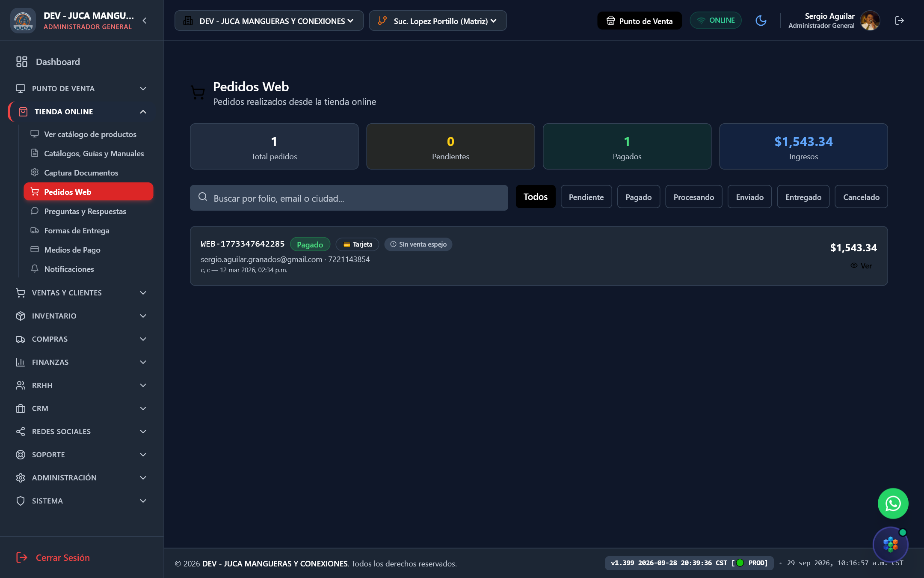Expand the ADMINISTRACIÓN section
The image size is (924, 578).
[x=82, y=478]
